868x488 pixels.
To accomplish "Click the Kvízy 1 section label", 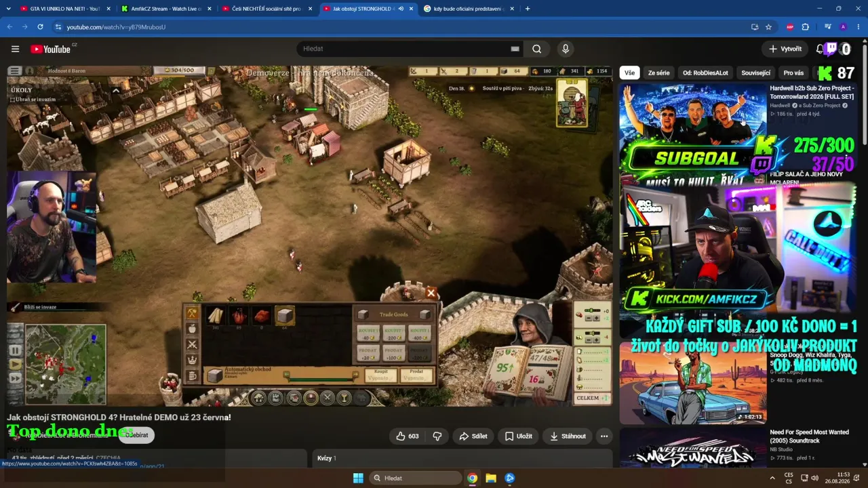I will pos(327,458).
